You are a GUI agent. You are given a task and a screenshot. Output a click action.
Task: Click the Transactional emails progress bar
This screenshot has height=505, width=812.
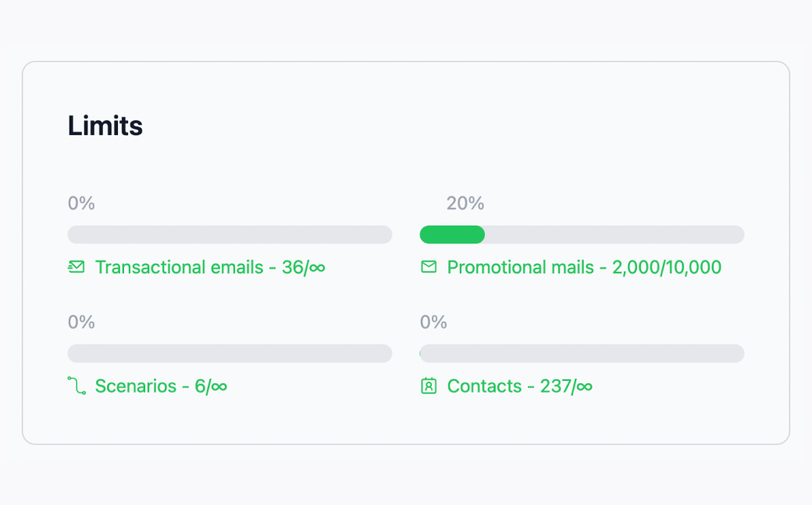coord(230,234)
